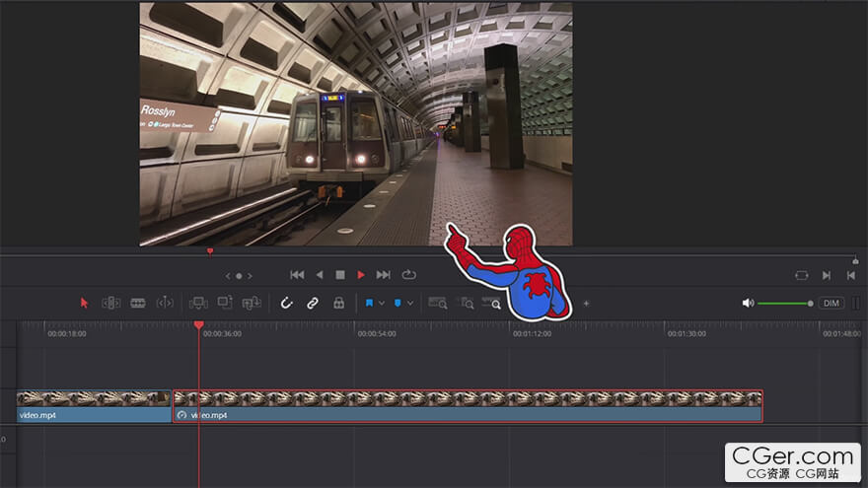
Task: Click the Replace Clip icon
Action: click(x=252, y=303)
